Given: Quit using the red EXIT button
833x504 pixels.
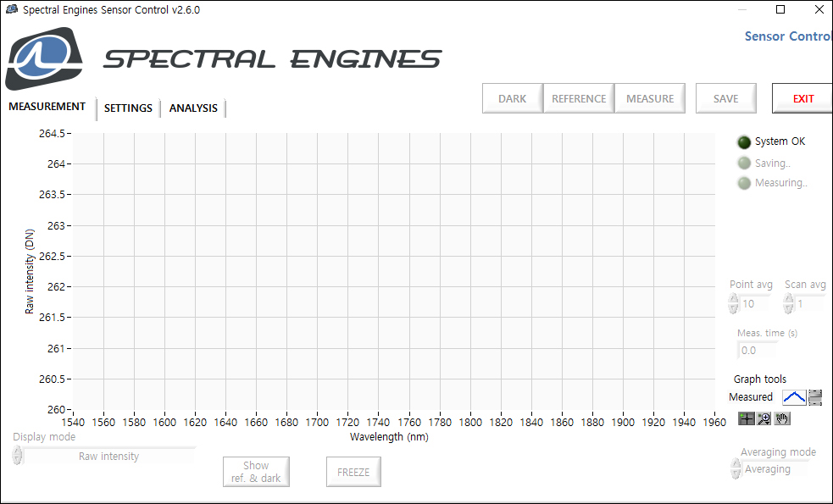Looking at the screenshot, I should tap(802, 98).
